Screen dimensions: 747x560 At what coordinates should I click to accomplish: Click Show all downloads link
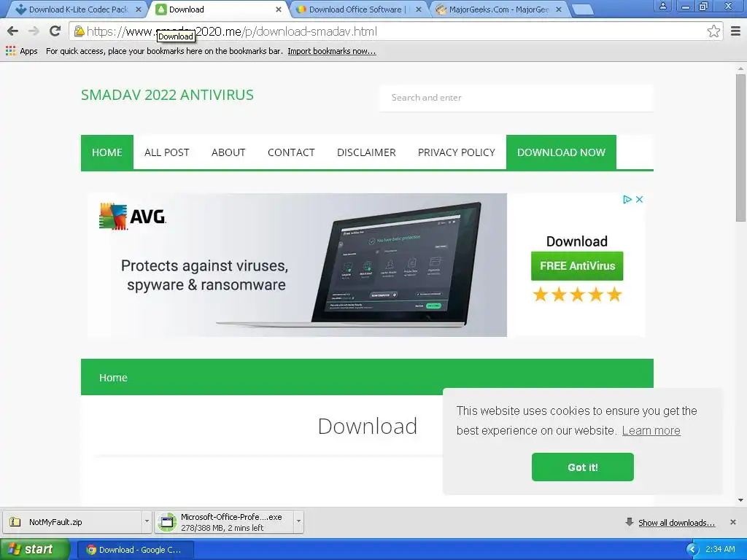676,523
